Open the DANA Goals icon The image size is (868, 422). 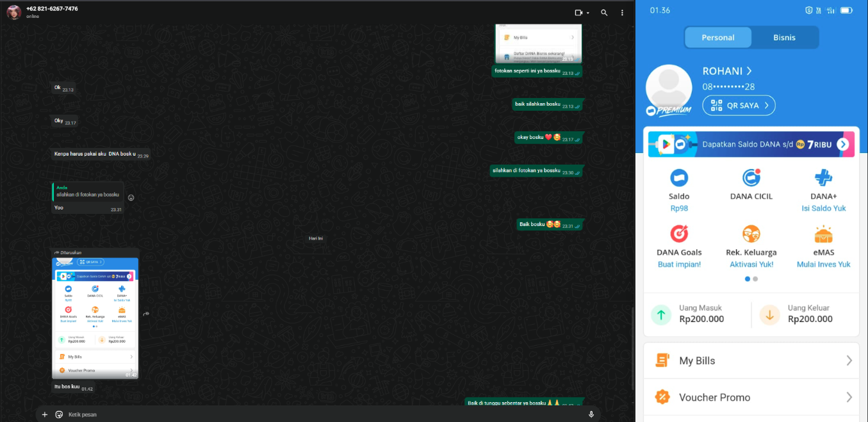tap(679, 234)
